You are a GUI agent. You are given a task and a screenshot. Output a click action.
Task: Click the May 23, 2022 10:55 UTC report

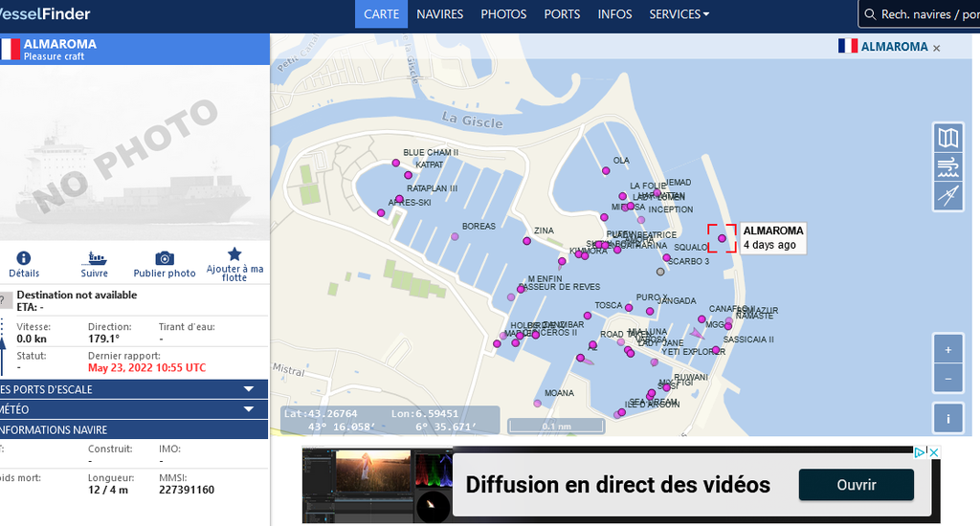pos(146,367)
